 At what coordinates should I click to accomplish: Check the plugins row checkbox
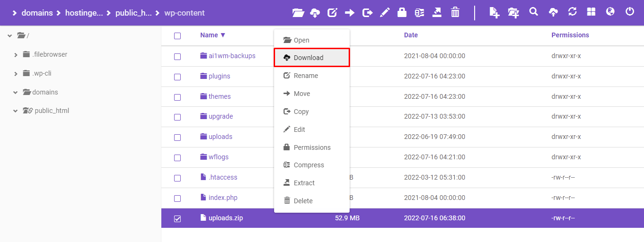coord(177,77)
